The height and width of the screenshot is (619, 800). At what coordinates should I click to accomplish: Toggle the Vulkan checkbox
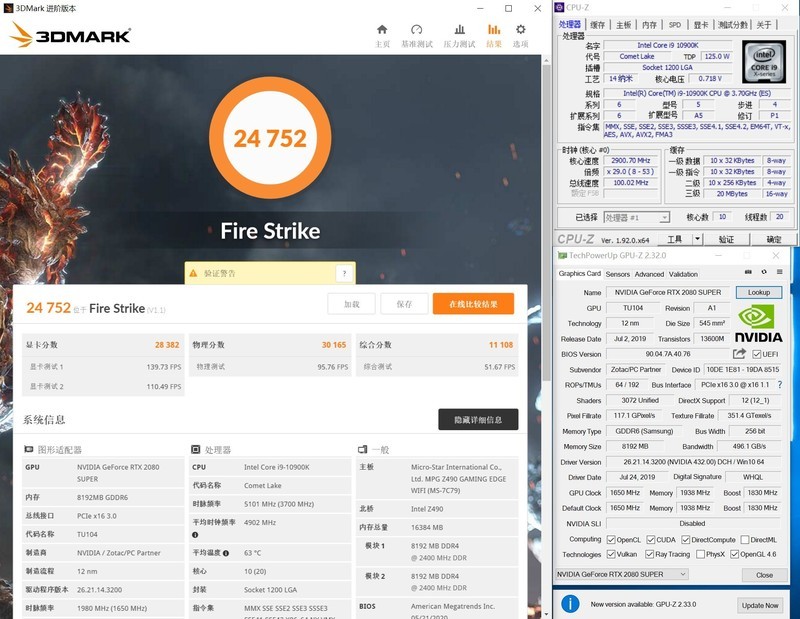[611, 554]
